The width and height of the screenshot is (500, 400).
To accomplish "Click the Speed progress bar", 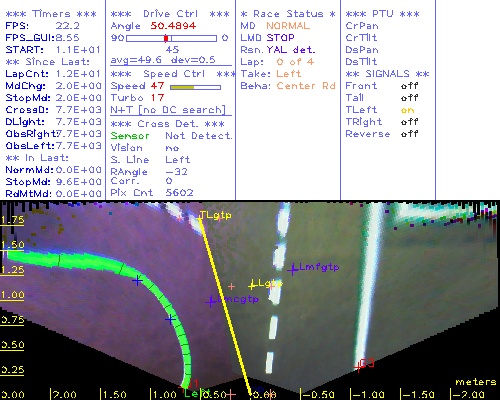I will 195,87.
